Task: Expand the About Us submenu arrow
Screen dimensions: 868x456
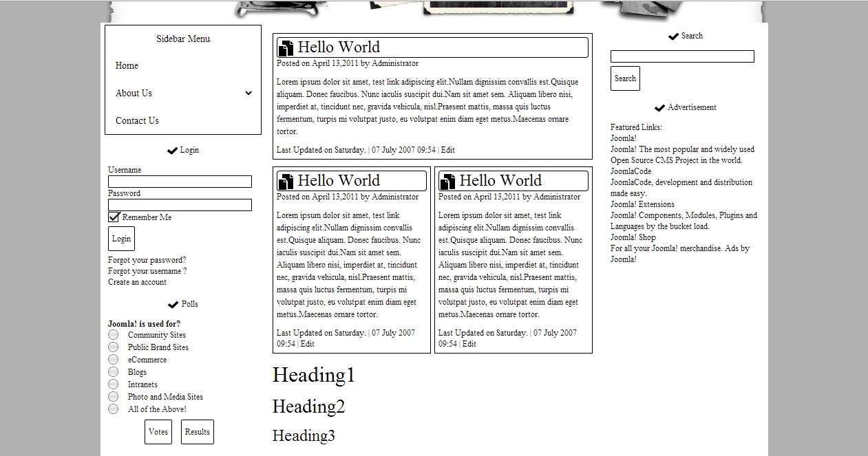Action: (248, 94)
